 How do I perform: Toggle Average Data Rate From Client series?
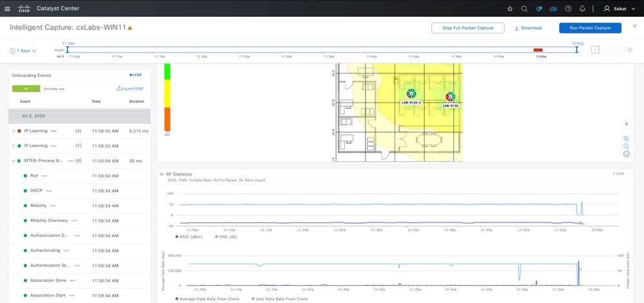point(207,299)
